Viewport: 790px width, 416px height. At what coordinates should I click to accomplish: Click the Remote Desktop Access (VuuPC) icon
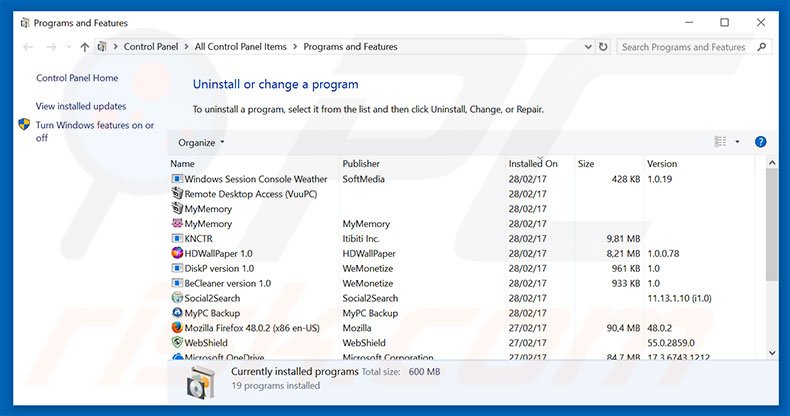coord(177,193)
